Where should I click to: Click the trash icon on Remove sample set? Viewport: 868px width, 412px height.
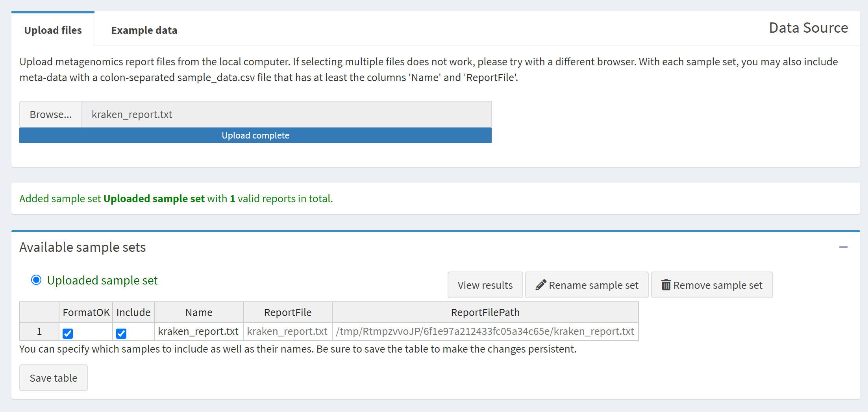click(666, 285)
